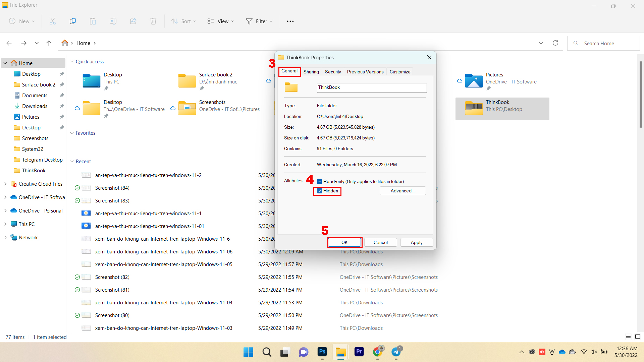Screen dimensions: 644x362
Task: Click the Delete trash icon
Action: pos(153,21)
